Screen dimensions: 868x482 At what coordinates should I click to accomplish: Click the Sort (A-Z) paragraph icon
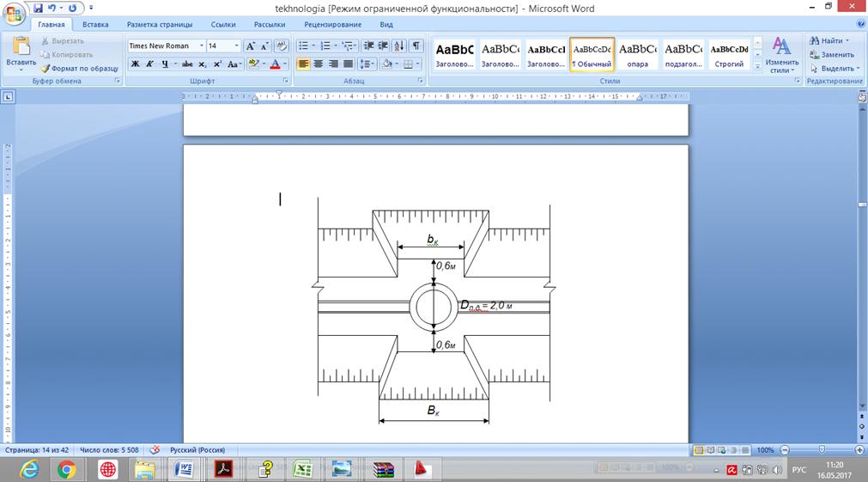399,46
